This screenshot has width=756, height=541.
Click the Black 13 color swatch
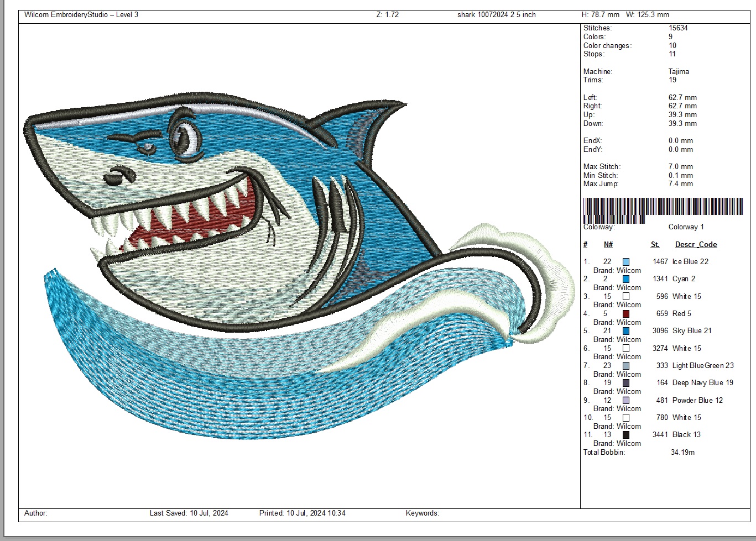(625, 435)
